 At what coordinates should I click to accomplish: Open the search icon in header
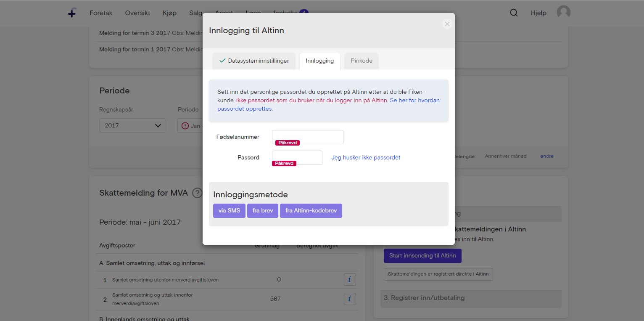click(x=514, y=13)
